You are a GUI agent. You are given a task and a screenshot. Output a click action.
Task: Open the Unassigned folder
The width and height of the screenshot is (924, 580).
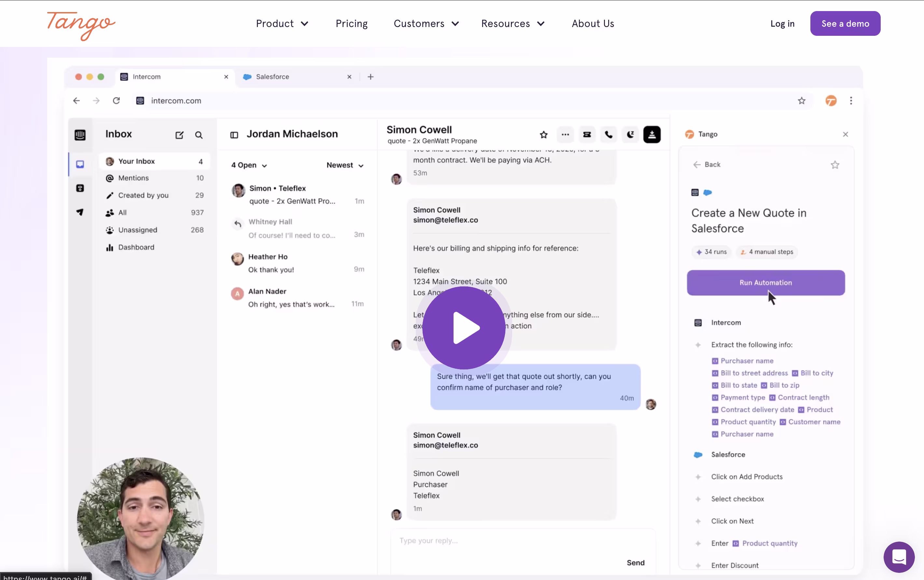coord(154,230)
